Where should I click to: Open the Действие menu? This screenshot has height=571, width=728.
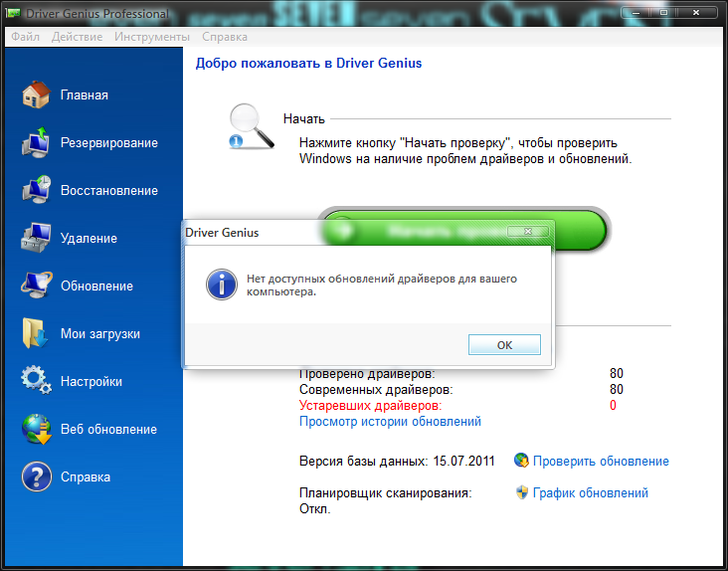click(x=77, y=37)
